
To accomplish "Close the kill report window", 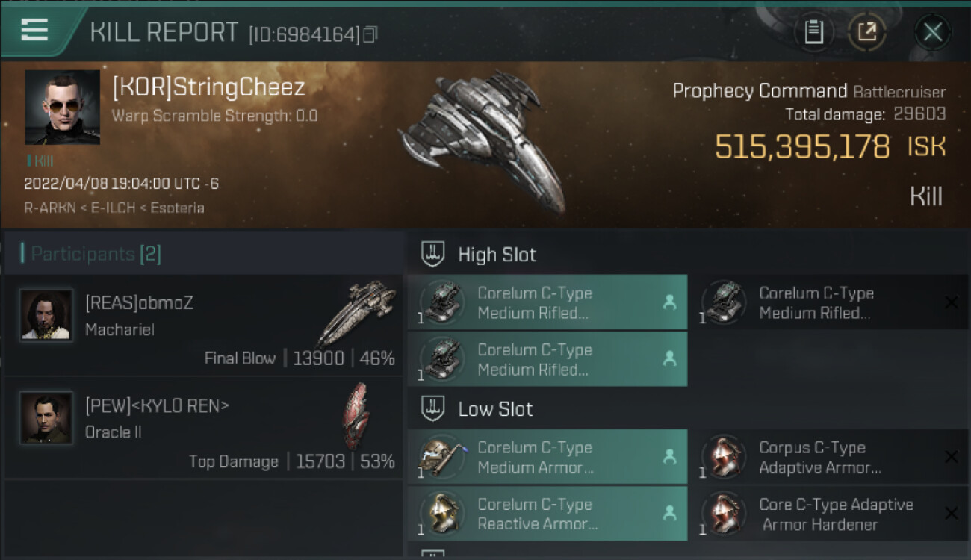I will tap(932, 32).
